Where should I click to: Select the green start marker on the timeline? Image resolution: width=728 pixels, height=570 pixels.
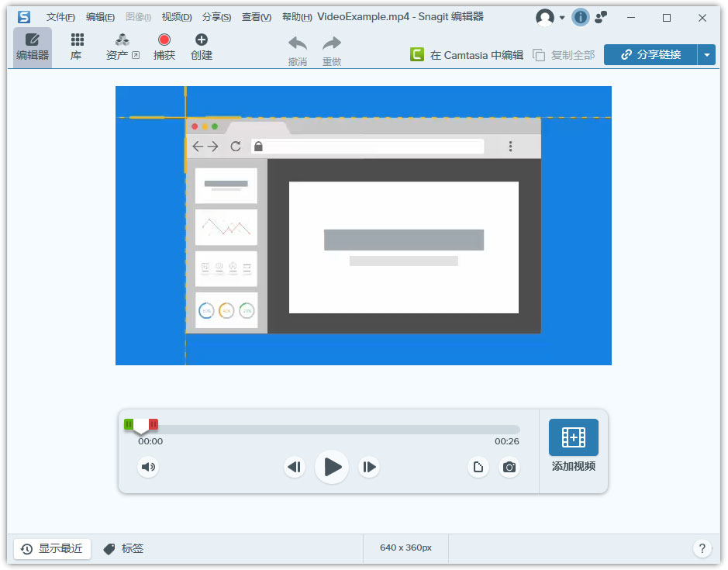tap(129, 424)
